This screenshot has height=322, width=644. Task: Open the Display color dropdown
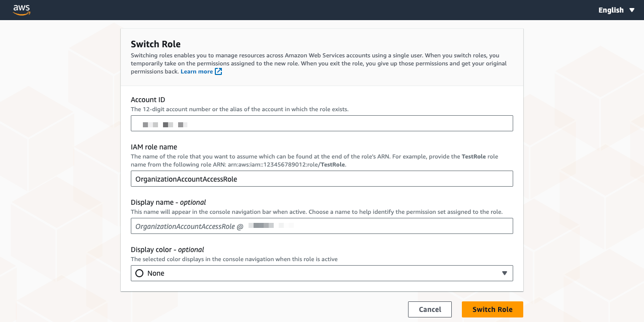322,273
